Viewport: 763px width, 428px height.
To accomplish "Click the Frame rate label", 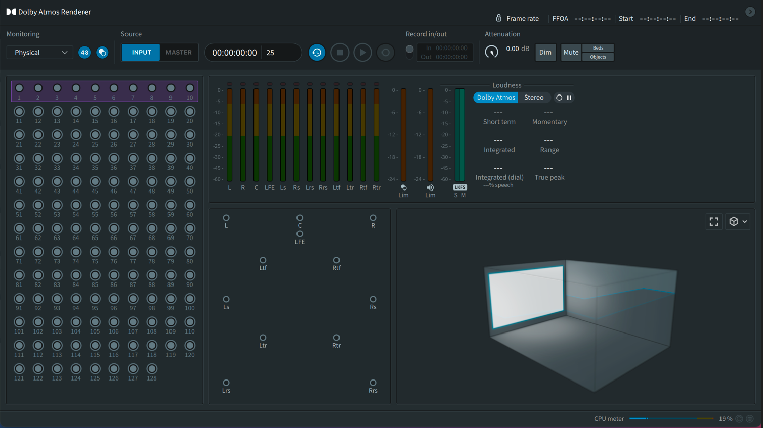I will [522, 18].
